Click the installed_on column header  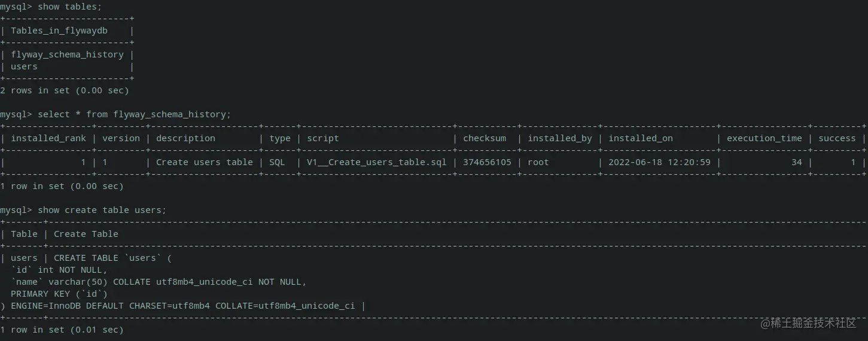pyautogui.click(x=641, y=138)
